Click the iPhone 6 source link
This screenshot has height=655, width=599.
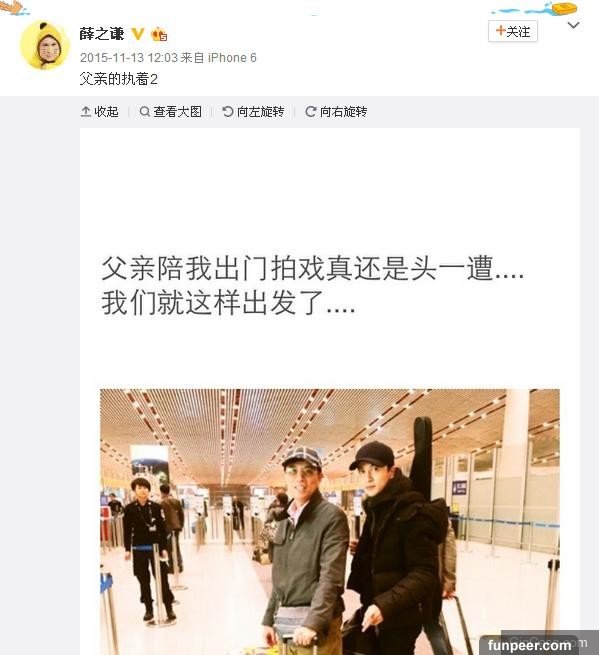(x=232, y=58)
